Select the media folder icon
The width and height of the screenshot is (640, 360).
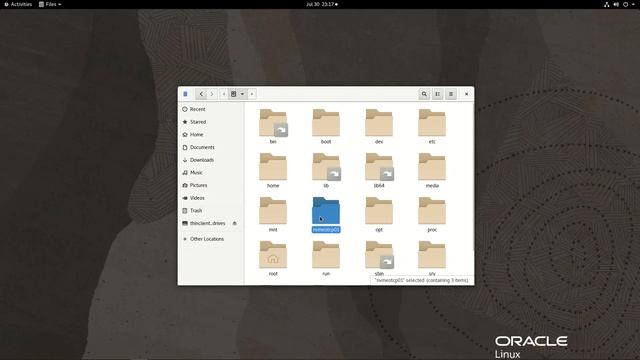(x=432, y=167)
